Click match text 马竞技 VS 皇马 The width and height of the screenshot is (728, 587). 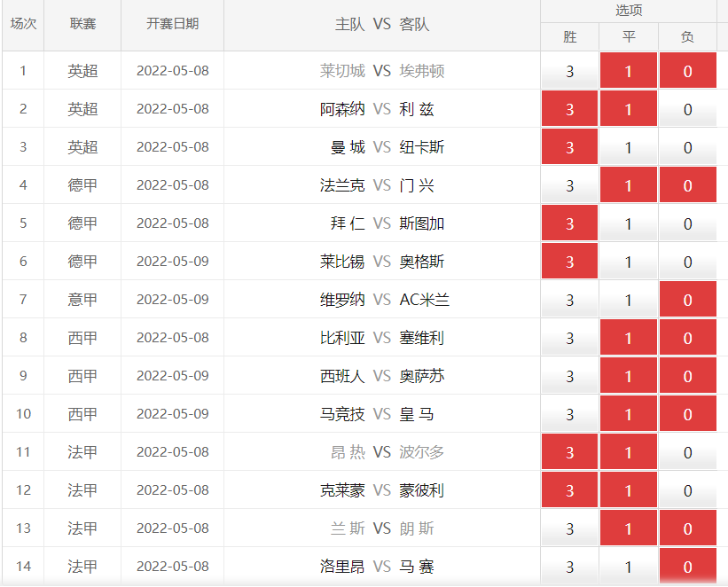point(377,414)
